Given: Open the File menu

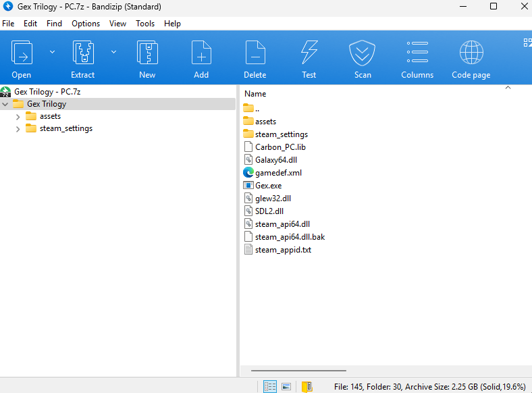Looking at the screenshot, I should (8, 24).
